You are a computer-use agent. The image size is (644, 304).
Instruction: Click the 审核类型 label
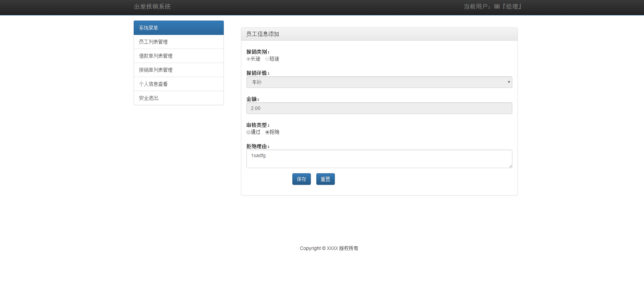click(x=258, y=125)
